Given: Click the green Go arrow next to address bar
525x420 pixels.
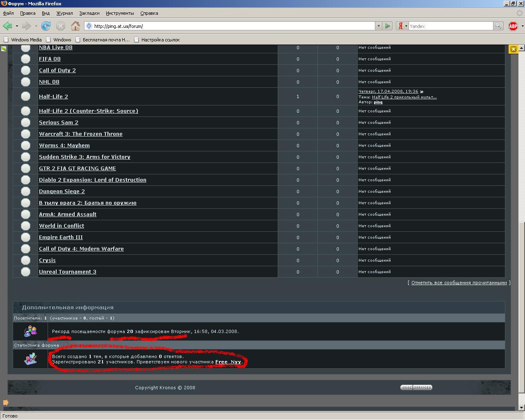Looking at the screenshot, I should (388, 26).
